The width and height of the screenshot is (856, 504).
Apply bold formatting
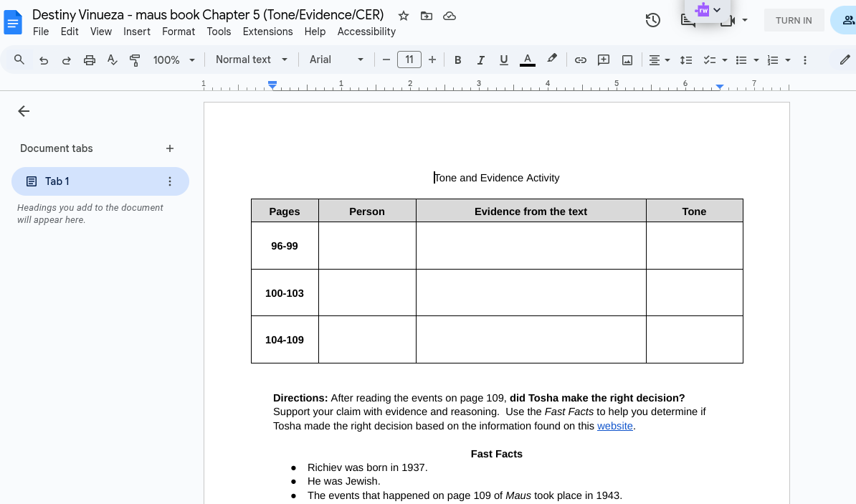[458, 60]
